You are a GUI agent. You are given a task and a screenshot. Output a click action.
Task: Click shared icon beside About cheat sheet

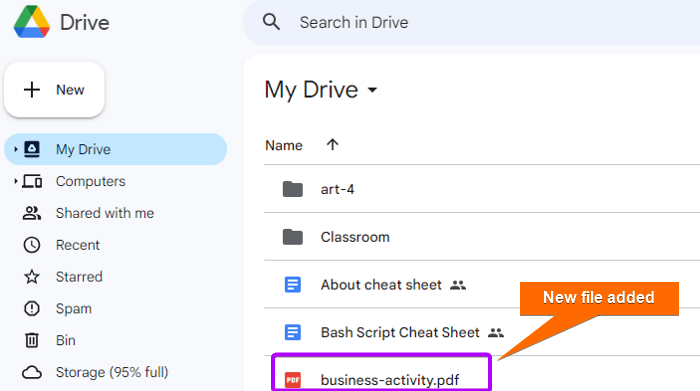[458, 285]
